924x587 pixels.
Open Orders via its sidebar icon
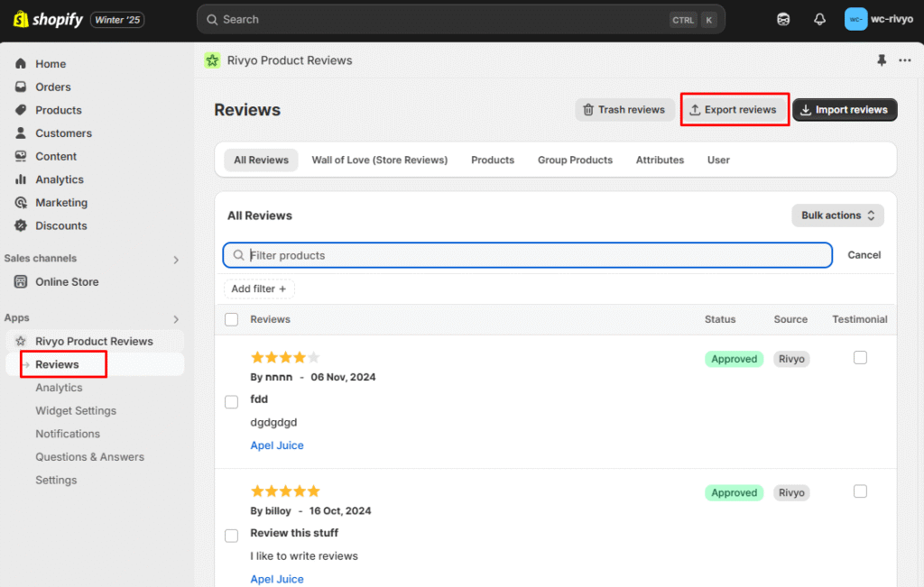(x=21, y=87)
